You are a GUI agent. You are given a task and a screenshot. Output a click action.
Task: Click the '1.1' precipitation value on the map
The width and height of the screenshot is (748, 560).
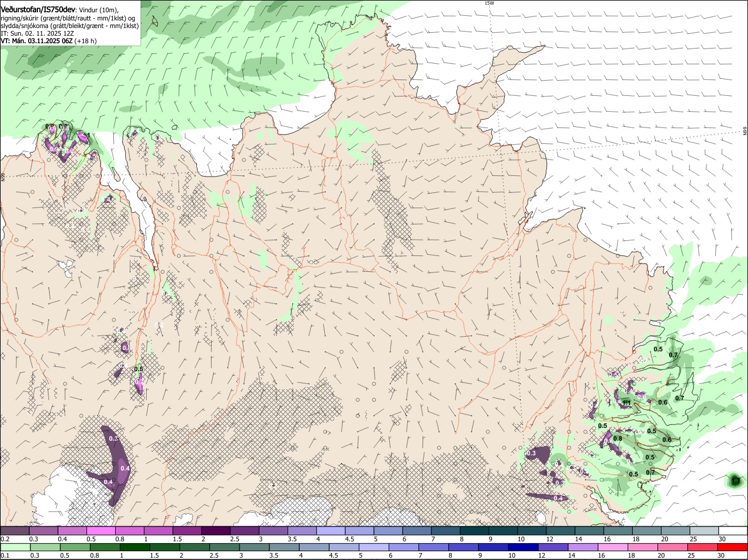[x=627, y=402]
